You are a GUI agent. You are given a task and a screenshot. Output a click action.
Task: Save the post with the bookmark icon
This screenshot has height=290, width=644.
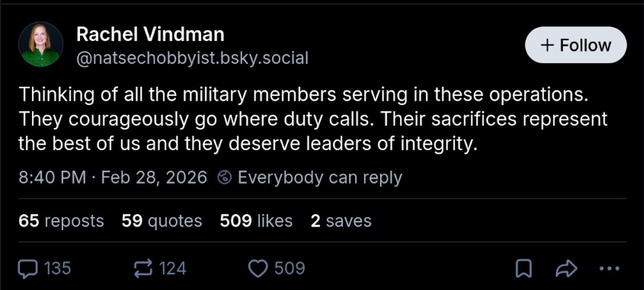click(523, 269)
